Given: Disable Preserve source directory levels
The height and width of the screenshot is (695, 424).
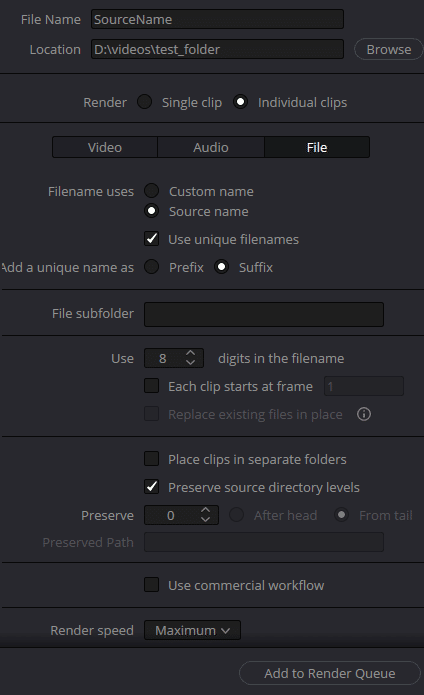Looking at the screenshot, I should click(152, 487).
